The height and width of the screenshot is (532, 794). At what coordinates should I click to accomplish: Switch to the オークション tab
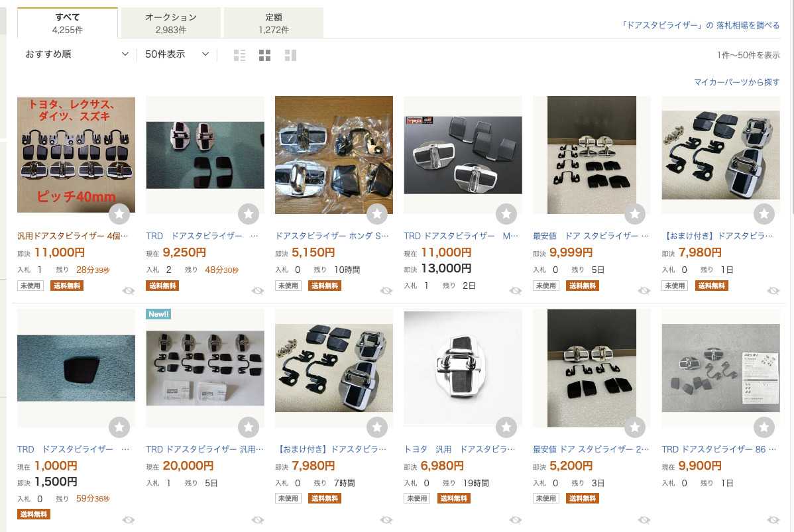point(171,23)
